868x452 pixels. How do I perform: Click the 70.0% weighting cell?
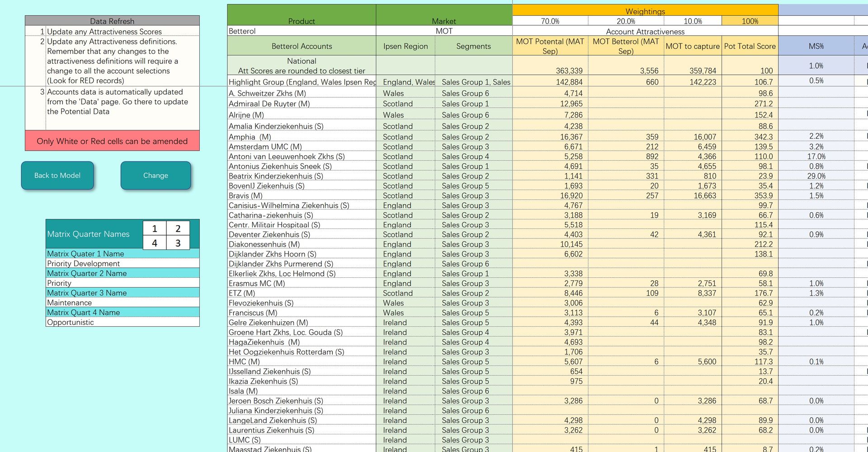[550, 21]
